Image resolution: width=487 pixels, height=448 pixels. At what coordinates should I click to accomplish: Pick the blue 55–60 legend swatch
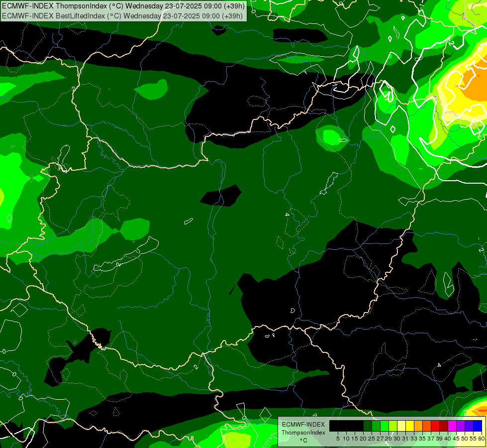click(x=478, y=426)
